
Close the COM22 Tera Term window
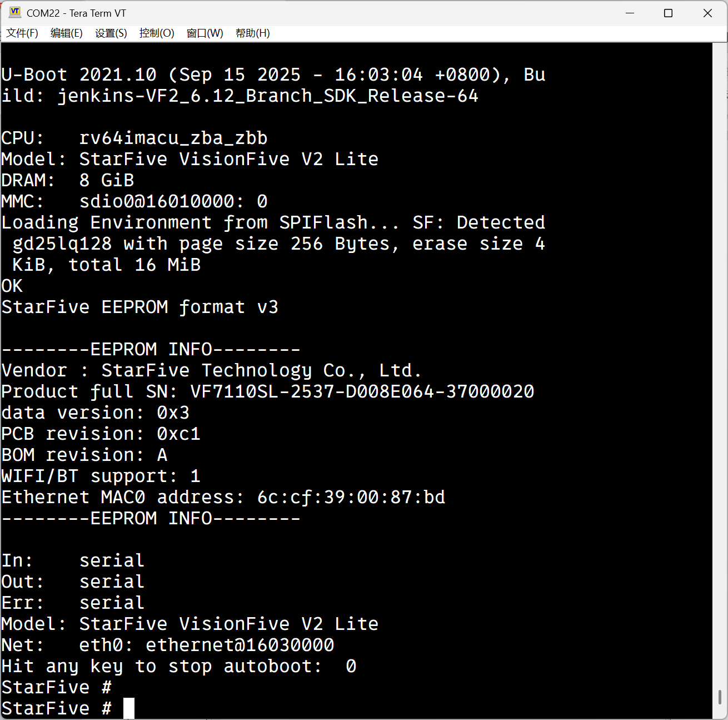(x=707, y=13)
